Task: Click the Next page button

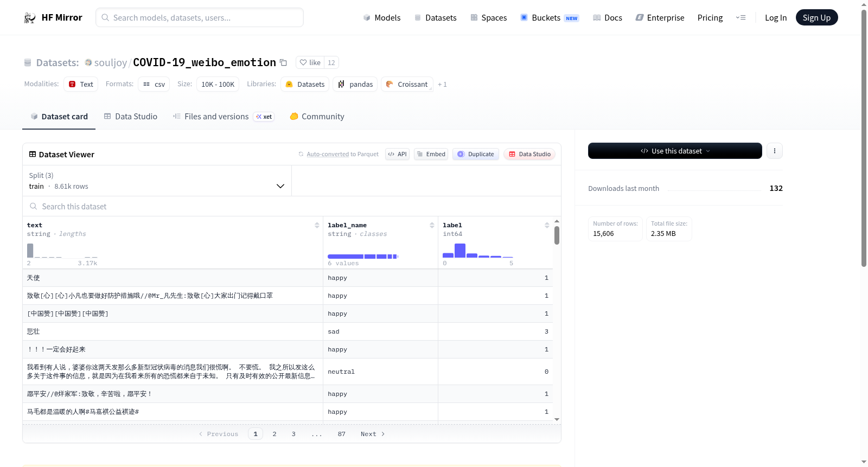Action: (x=373, y=434)
